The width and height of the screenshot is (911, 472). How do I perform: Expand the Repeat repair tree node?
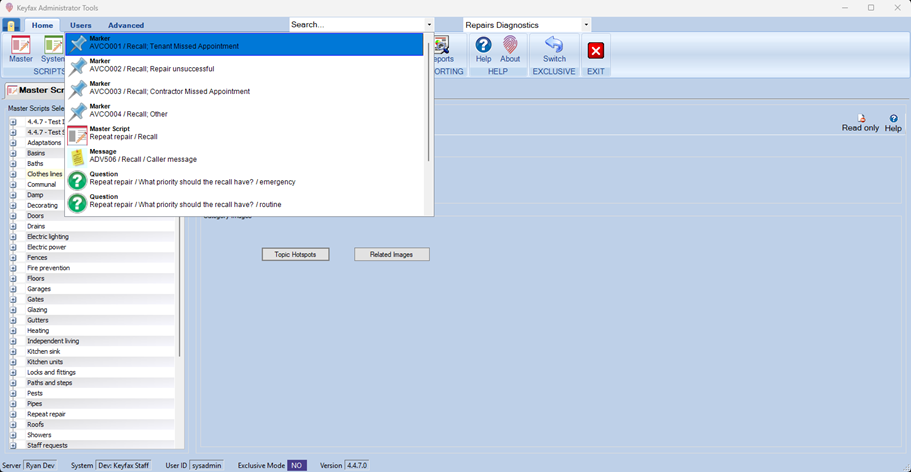coord(14,414)
